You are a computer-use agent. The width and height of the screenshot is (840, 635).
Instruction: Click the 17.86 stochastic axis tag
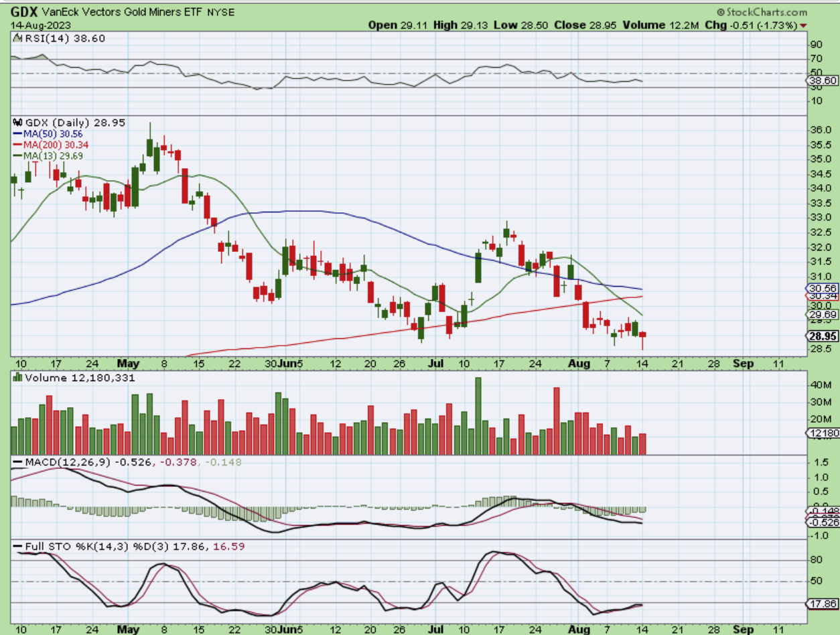[x=823, y=604]
